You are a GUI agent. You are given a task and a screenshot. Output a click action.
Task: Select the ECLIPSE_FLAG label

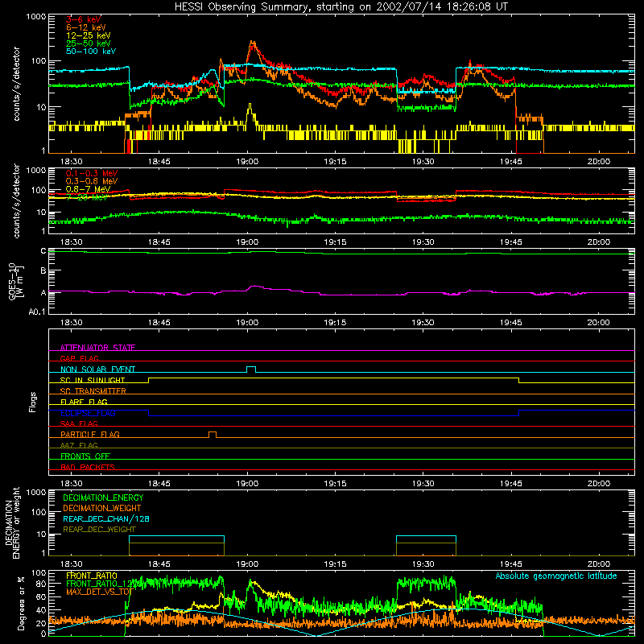point(88,413)
